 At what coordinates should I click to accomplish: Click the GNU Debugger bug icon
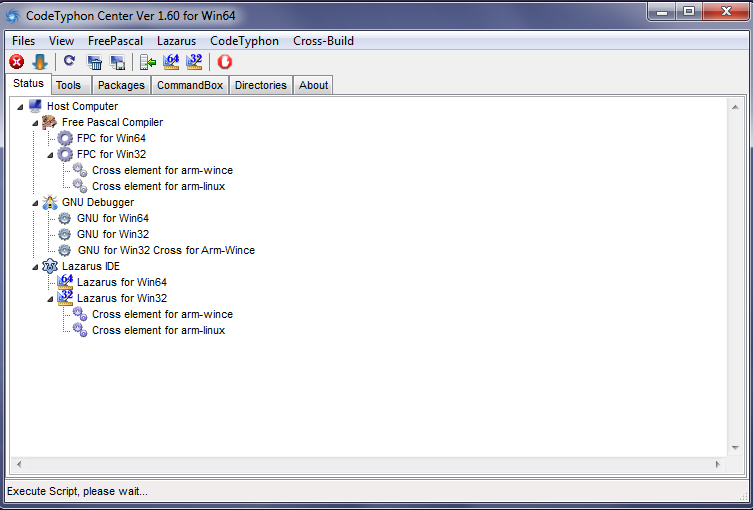[50, 202]
